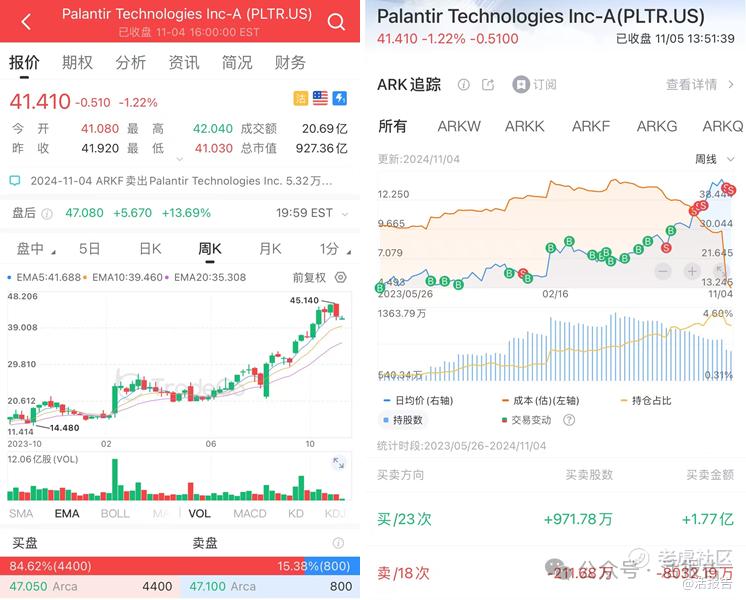Filter ARK tracking by ARKF
This screenshot has width=746, height=600.
[x=591, y=127]
